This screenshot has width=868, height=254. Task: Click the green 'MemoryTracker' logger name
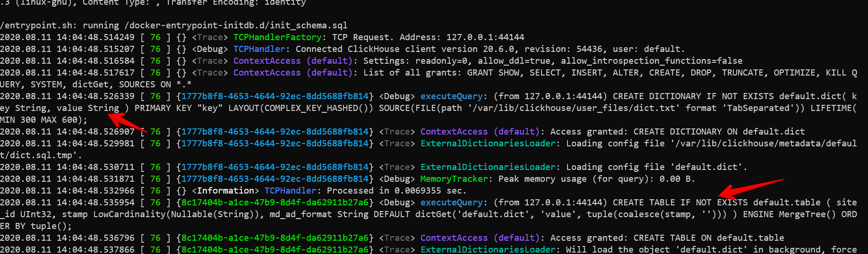[x=454, y=179]
